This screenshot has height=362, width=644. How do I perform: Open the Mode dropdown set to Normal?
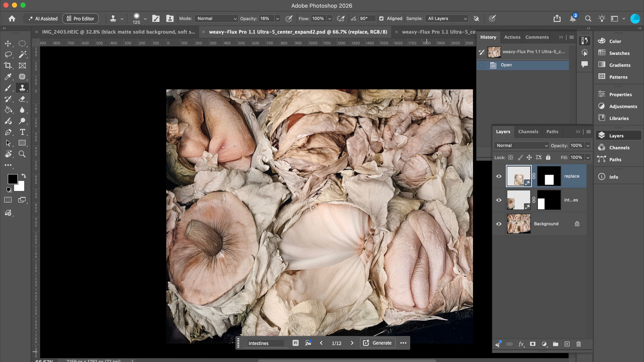click(x=216, y=18)
